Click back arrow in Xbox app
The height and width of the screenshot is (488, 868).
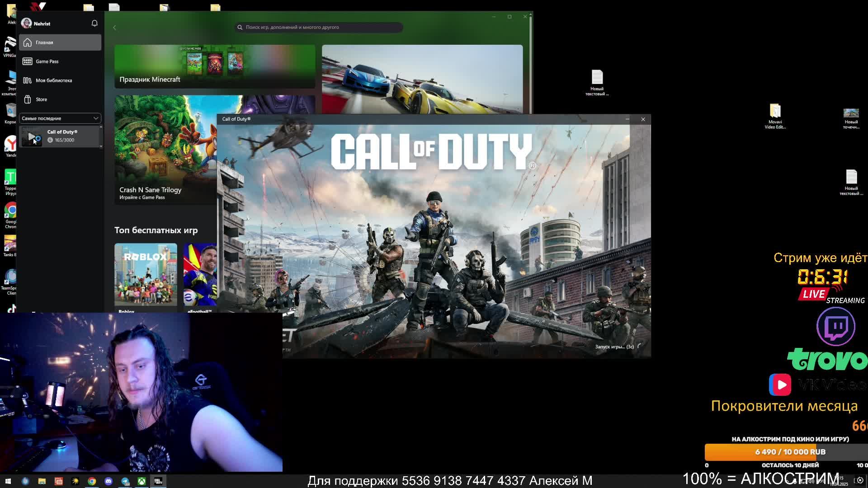point(114,28)
